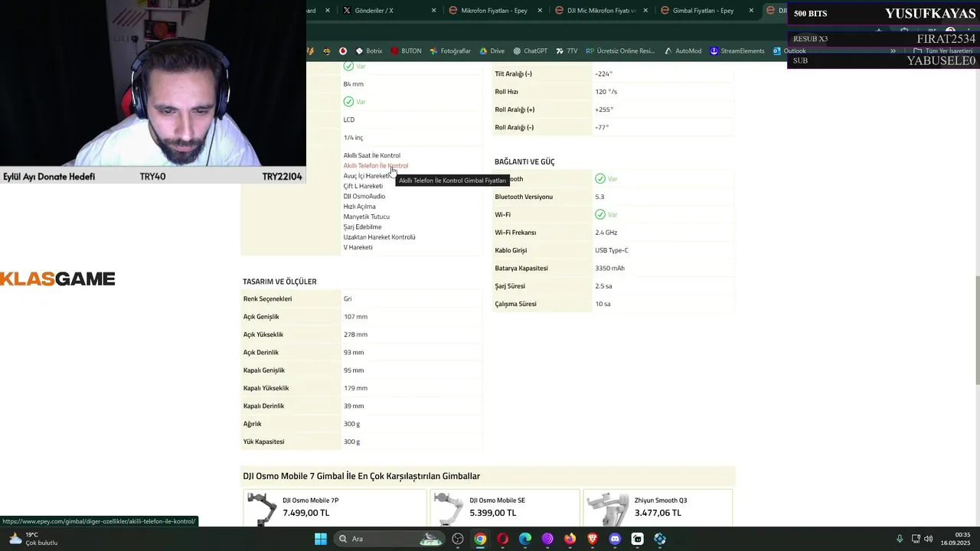This screenshot has height=551, width=980.
Task: Open the DJI Osmo Mobile 7P card
Action: pos(335,508)
